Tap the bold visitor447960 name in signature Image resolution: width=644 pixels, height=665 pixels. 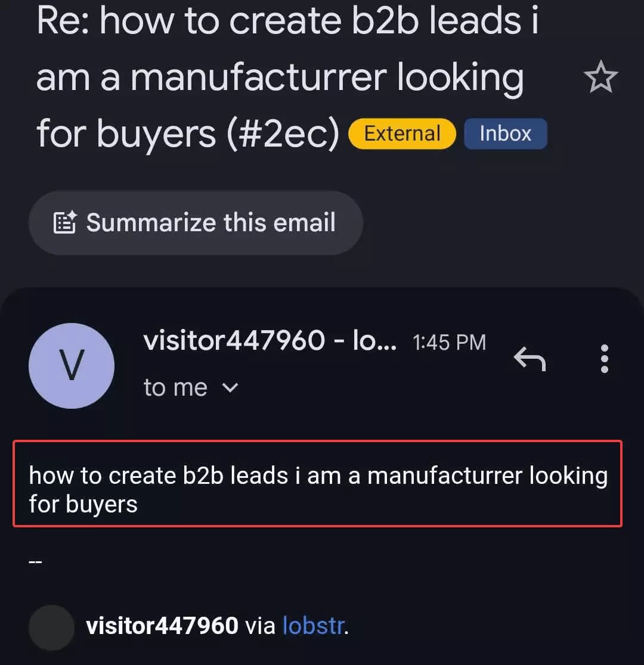click(162, 626)
